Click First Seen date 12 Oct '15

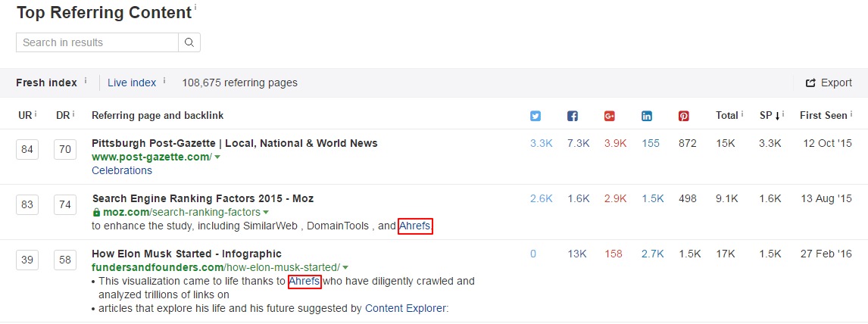(x=828, y=143)
